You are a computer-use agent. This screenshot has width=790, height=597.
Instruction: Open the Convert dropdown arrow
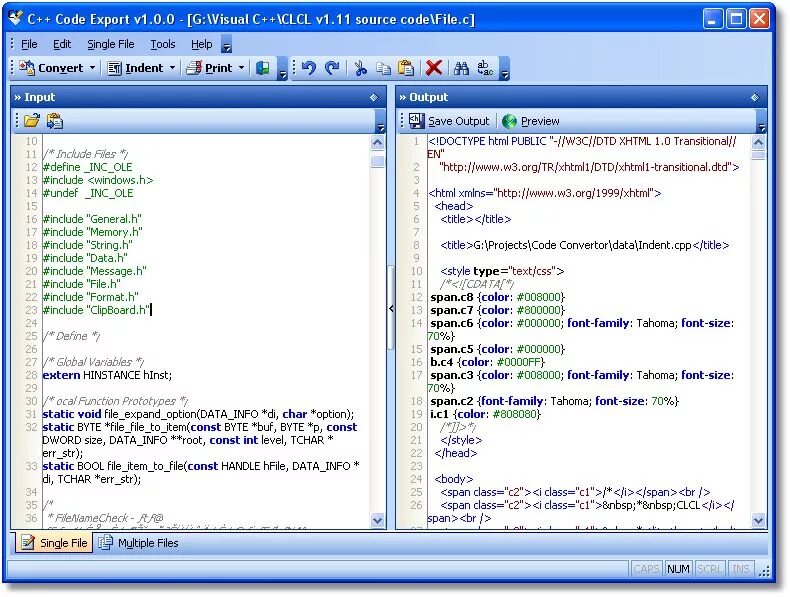[x=93, y=68]
